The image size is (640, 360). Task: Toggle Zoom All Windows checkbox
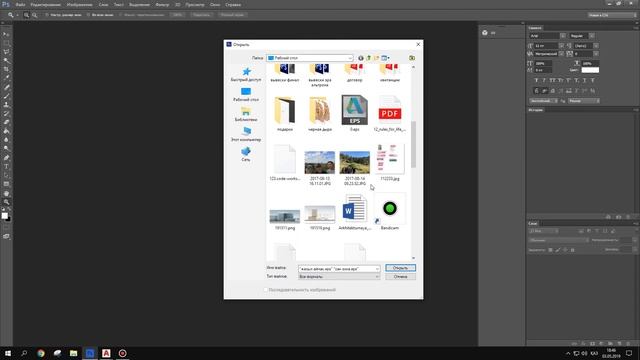[88, 15]
